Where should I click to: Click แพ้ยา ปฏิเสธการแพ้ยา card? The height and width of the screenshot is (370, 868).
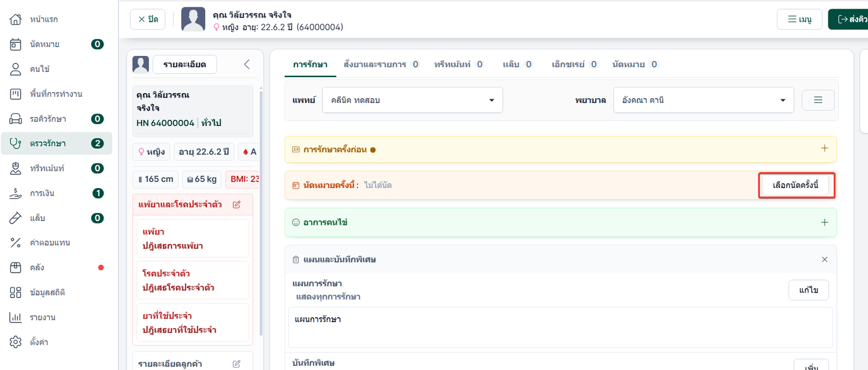tap(193, 238)
